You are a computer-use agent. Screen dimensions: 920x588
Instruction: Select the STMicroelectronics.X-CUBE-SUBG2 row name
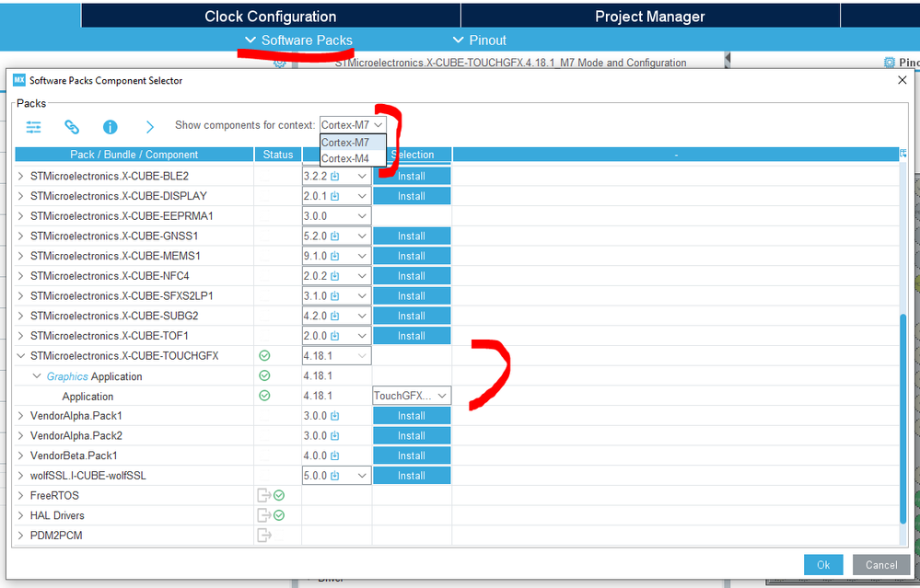click(x=114, y=316)
